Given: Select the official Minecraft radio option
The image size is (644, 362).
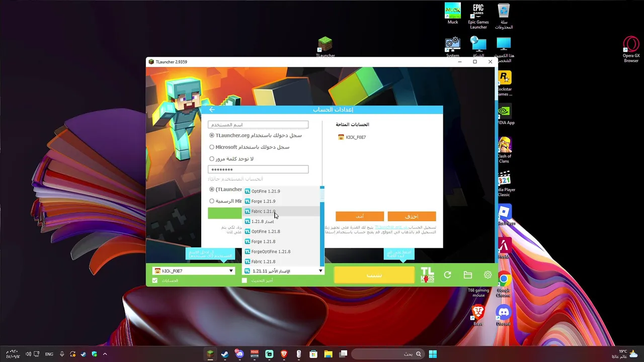Looking at the screenshot, I should point(212,201).
